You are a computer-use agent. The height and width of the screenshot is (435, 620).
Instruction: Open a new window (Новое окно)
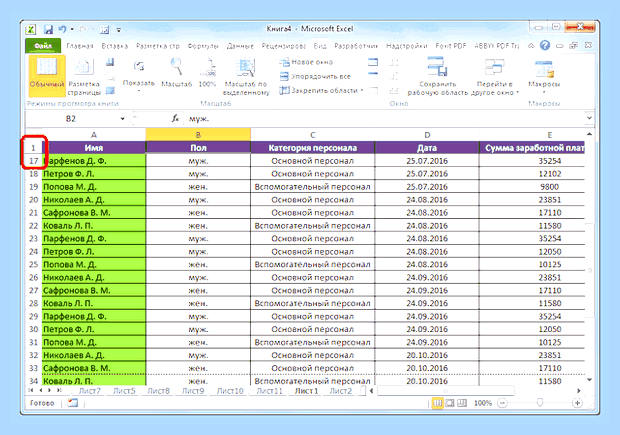tap(306, 62)
